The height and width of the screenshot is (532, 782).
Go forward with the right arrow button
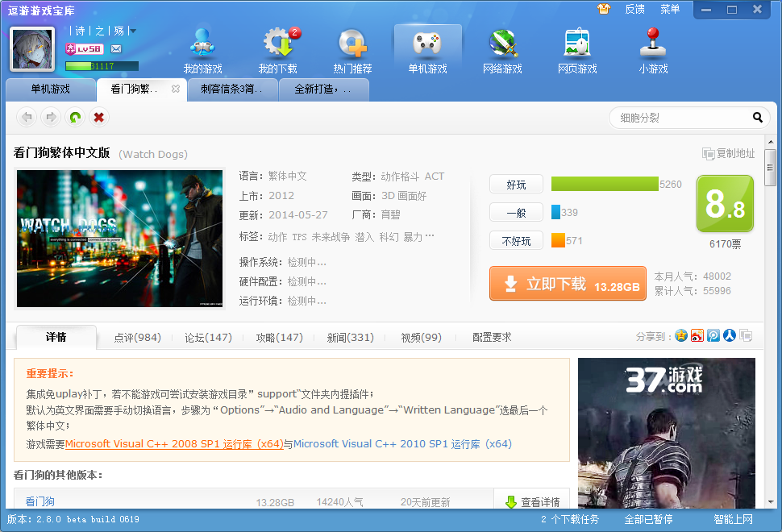(51, 117)
